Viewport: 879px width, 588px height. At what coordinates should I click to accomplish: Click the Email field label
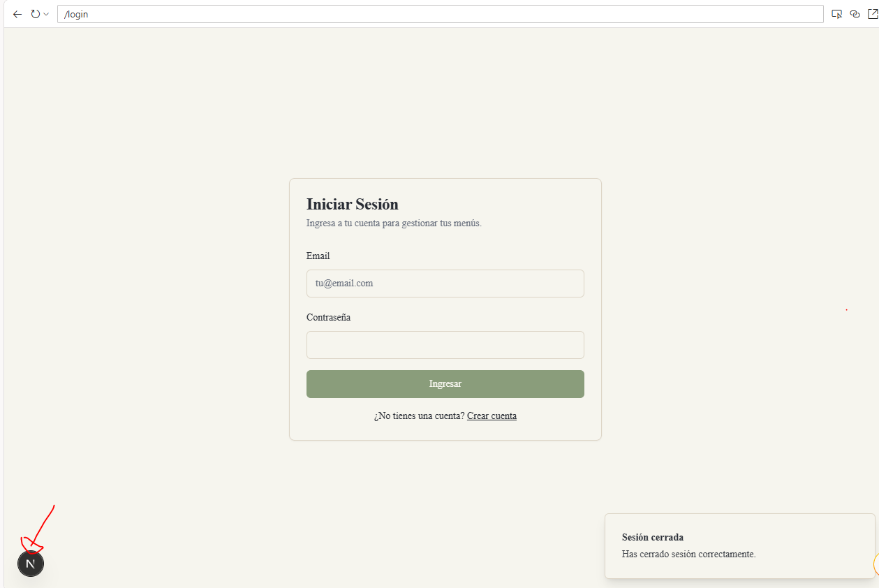[x=318, y=256]
